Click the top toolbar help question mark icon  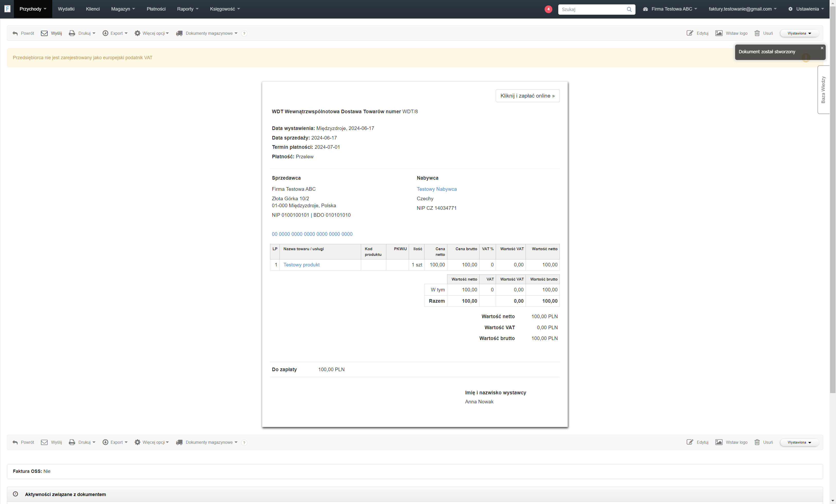244,33
